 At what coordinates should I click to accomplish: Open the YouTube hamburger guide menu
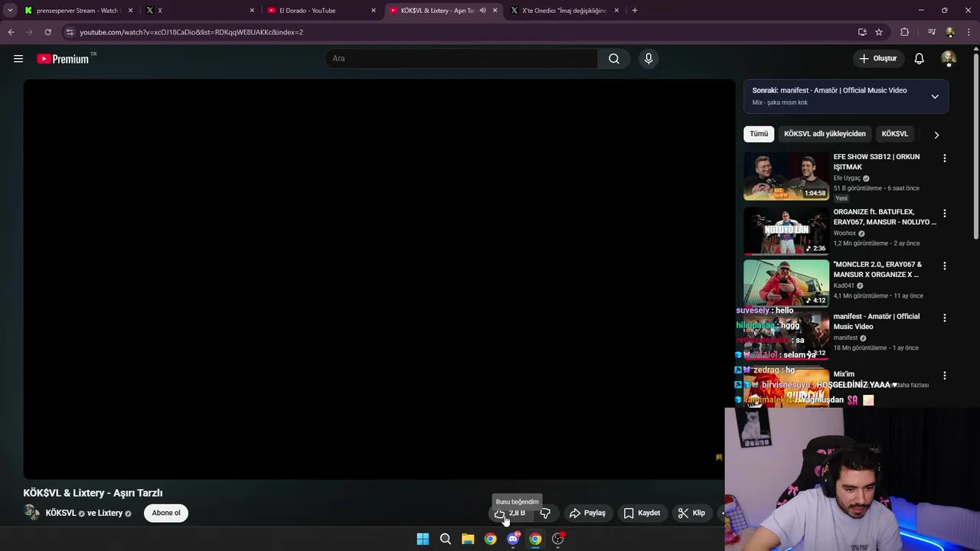18,59
